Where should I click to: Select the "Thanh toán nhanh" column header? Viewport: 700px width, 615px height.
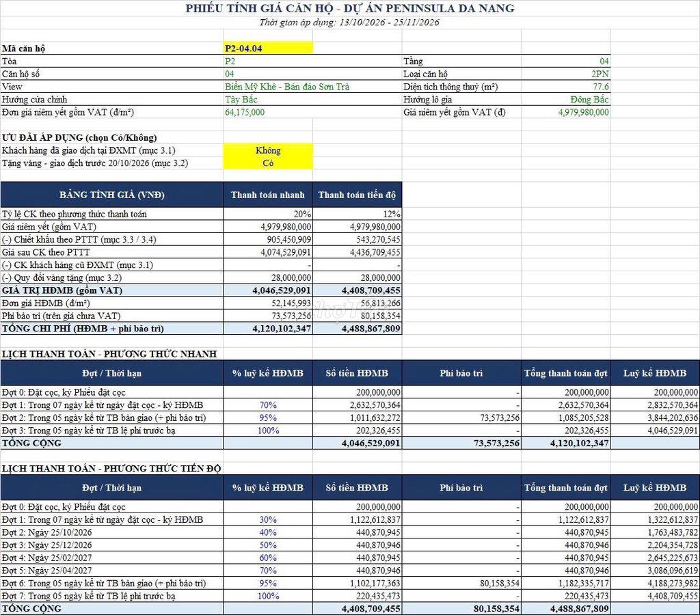(268, 195)
